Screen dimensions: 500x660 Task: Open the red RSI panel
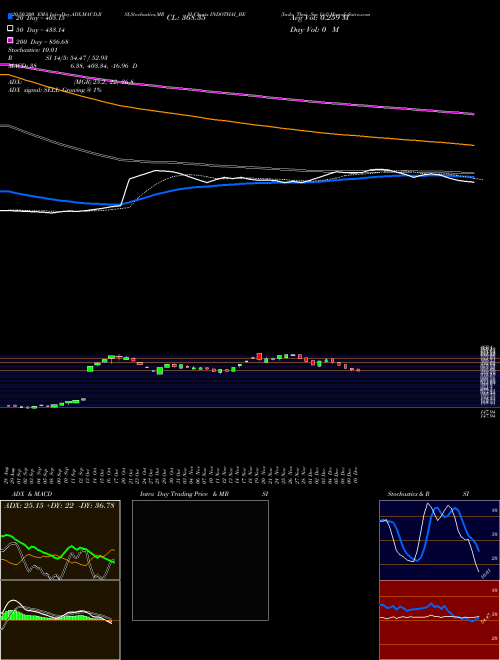coord(439,620)
